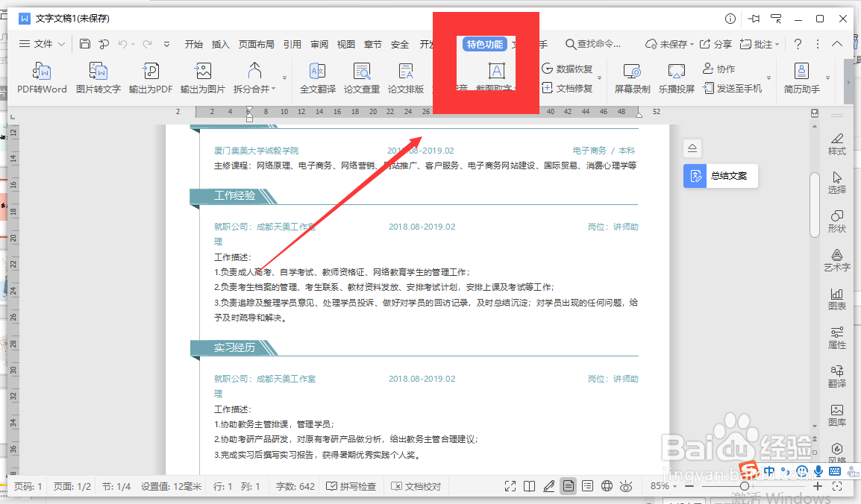
Task: Open the 文件 menu dropdown
Action: [x=42, y=44]
